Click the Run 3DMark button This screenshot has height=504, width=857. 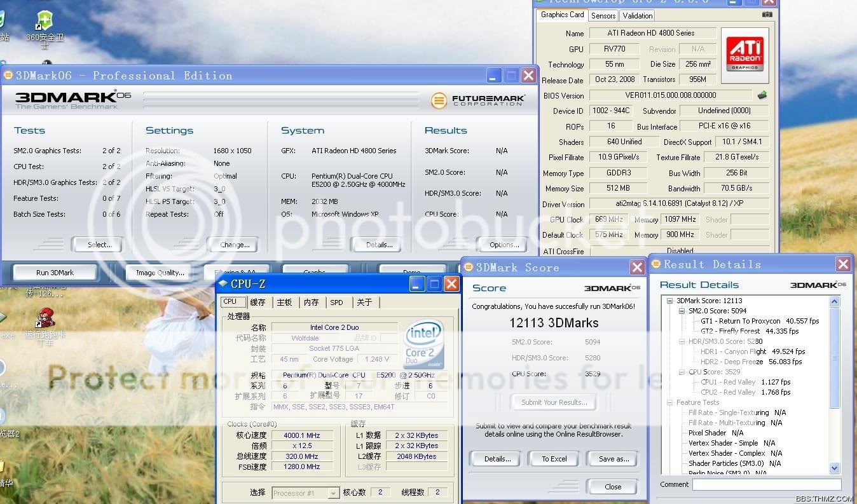click(x=55, y=272)
